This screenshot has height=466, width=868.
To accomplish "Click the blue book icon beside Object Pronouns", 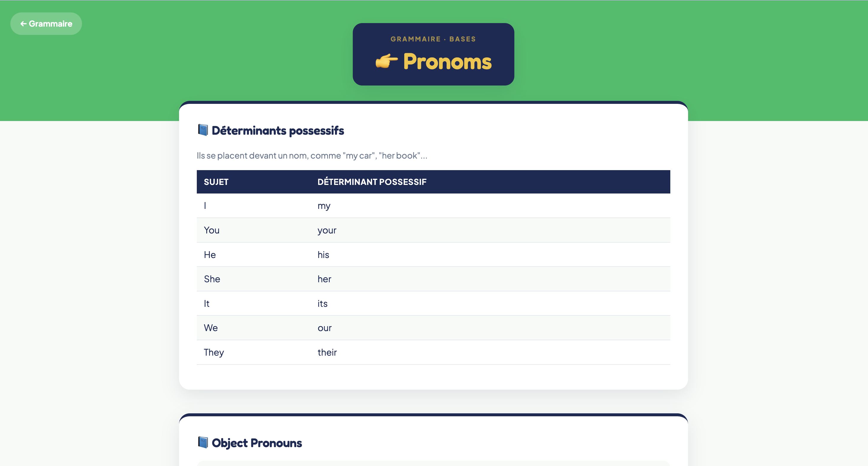I will pos(203,442).
